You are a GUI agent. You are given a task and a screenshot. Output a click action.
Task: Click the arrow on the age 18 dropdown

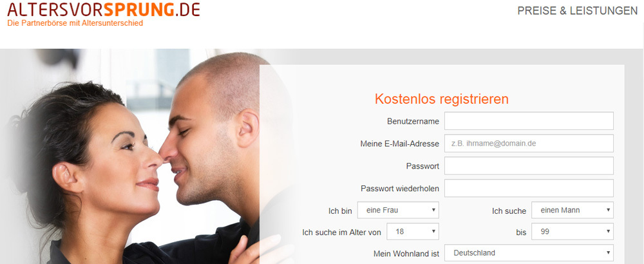click(x=433, y=232)
